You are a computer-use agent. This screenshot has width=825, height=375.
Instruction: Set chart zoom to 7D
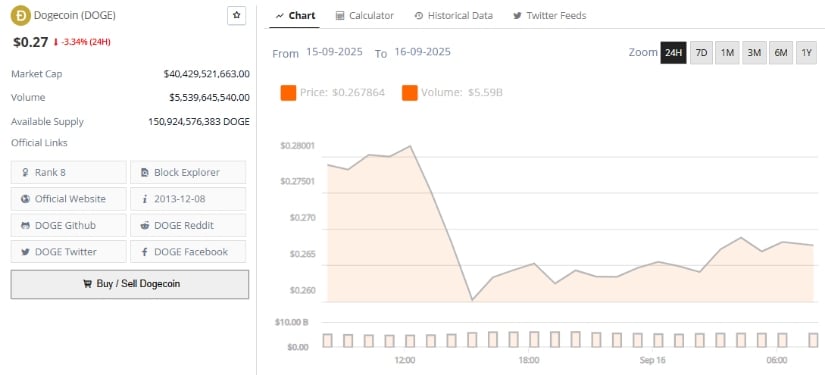coord(701,53)
